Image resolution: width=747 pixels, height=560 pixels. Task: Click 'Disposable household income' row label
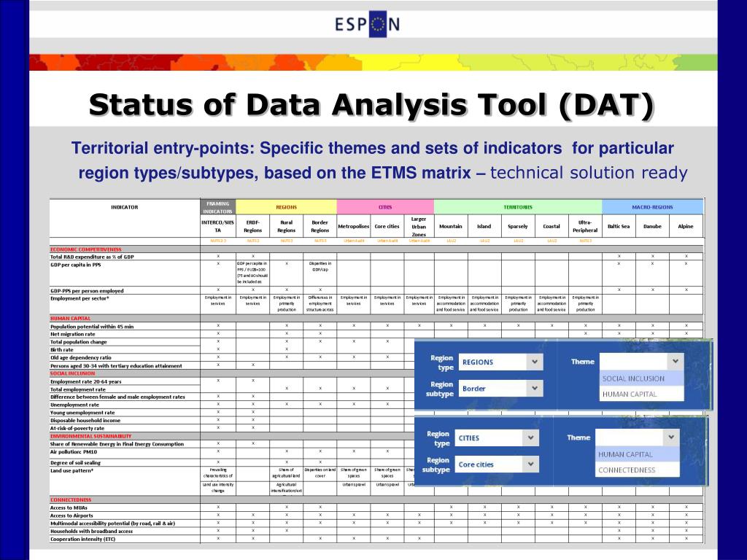click(x=85, y=421)
